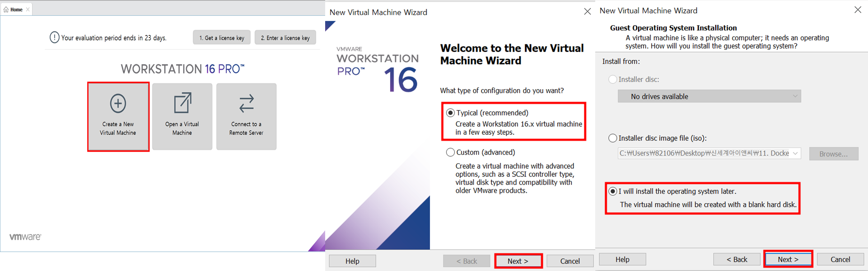Click the Guest Operating System Installation heading
The image size is (868, 271).
673,28
